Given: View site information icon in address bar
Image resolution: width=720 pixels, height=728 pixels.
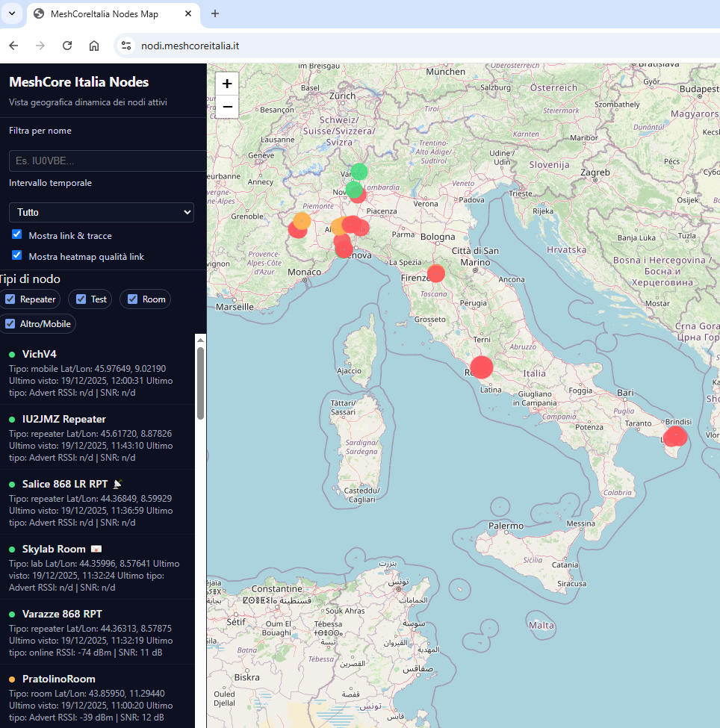Looking at the screenshot, I should 125,46.
